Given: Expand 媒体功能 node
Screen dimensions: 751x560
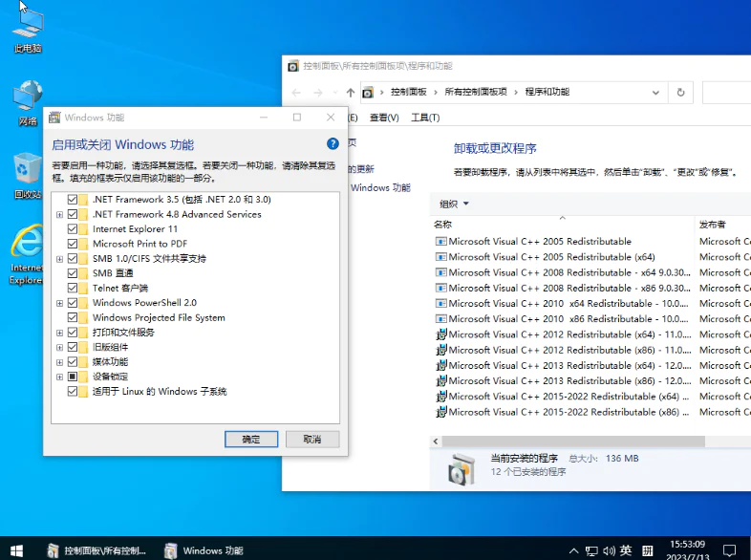Looking at the screenshot, I should click(59, 362).
